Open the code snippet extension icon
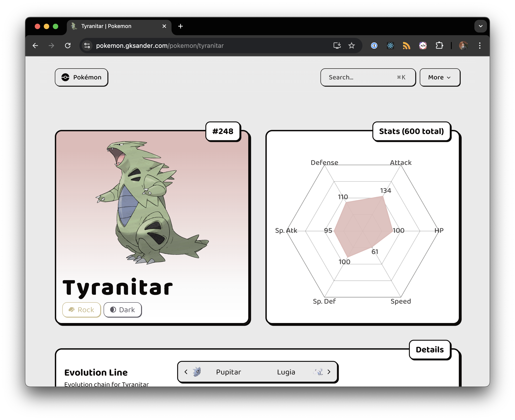This screenshot has height=420, width=515. [423, 46]
